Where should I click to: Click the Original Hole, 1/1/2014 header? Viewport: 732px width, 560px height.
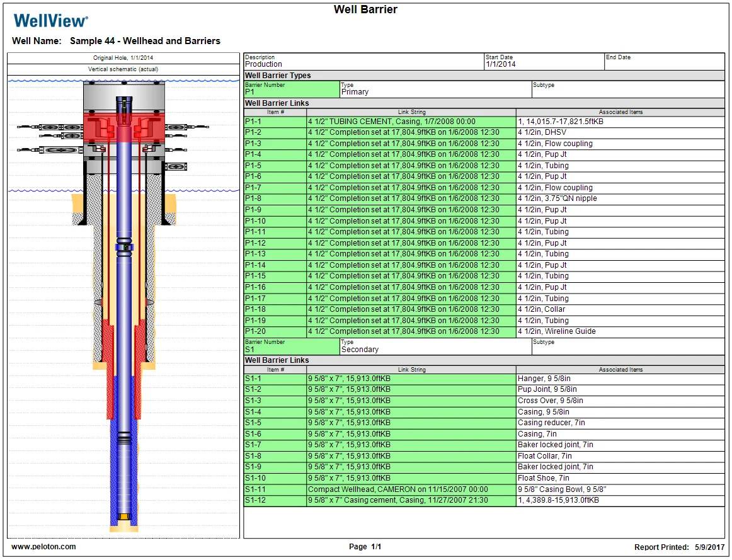click(x=123, y=57)
